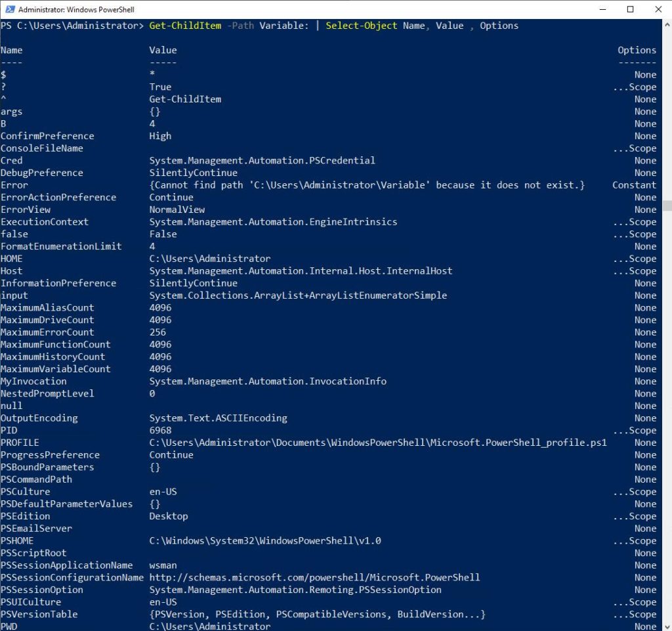Select the PSCommandPath variable name
Image resolution: width=672 pixels, height=631 pixels.
point(37,480)
